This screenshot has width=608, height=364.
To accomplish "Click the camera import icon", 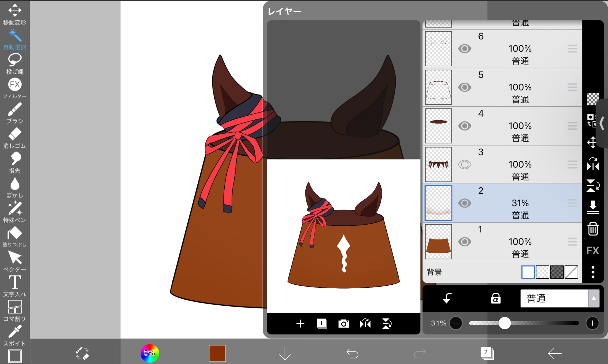I will [x=344, y=324].
